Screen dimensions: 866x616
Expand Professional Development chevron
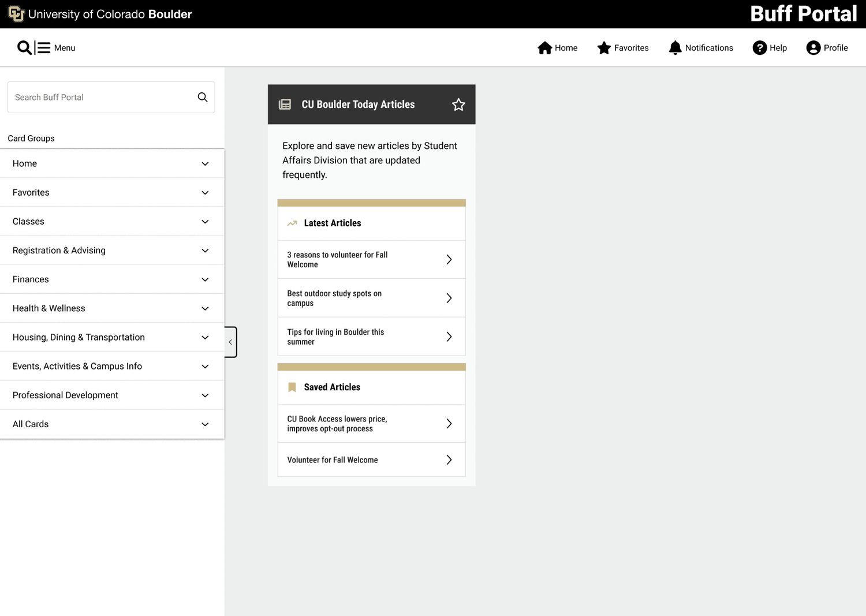[205, 395]
